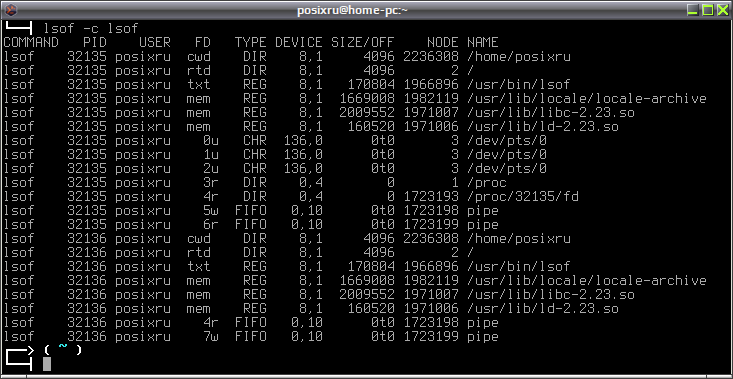The height and width of the screenshot is (379, 733).
Task: Select /home/posixru in the PID 32136 row
Action: tap(518, 239)
